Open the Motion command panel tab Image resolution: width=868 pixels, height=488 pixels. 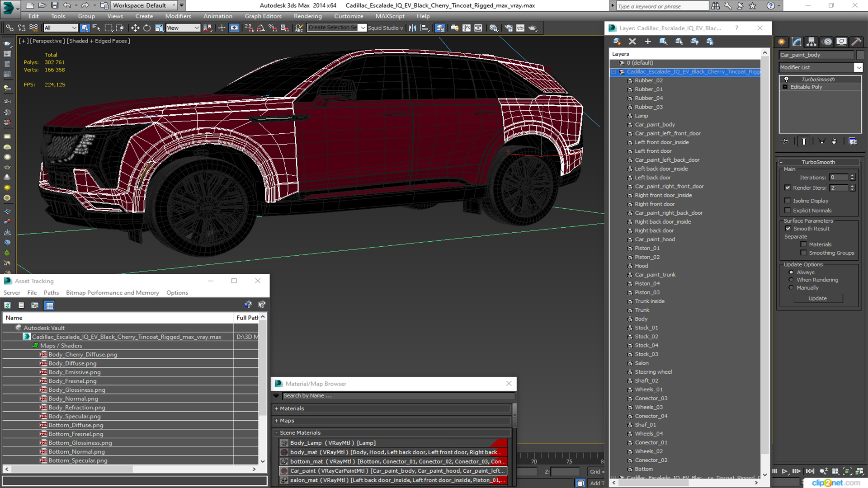click(x=827, y=42)
